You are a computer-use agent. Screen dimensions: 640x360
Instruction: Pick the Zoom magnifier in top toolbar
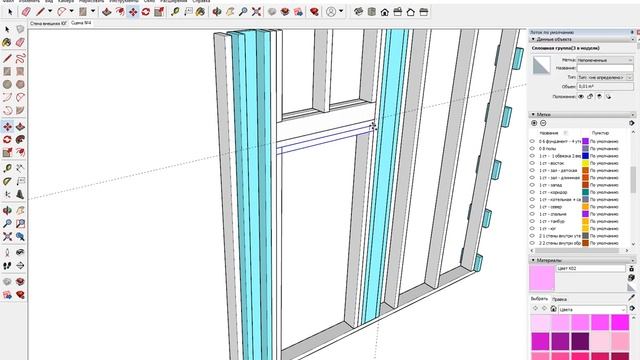243,12
